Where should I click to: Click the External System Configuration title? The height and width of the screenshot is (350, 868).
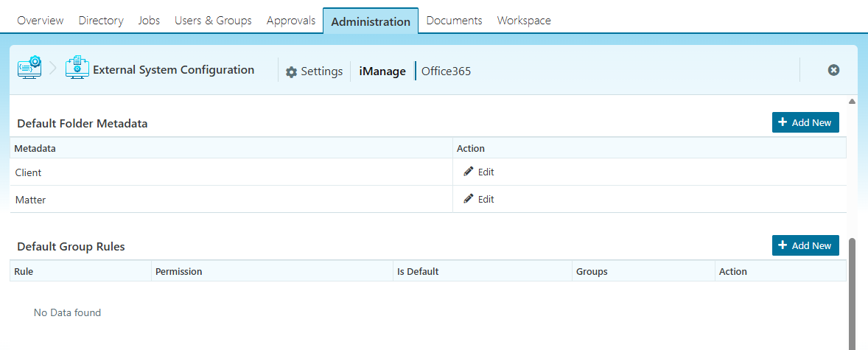coord(174,70)
